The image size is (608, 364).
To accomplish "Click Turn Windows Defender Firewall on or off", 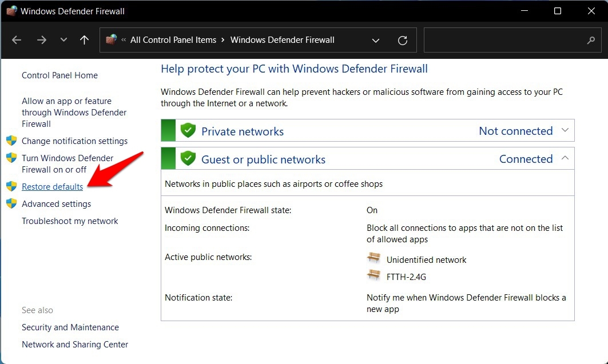I will point(67,164).
